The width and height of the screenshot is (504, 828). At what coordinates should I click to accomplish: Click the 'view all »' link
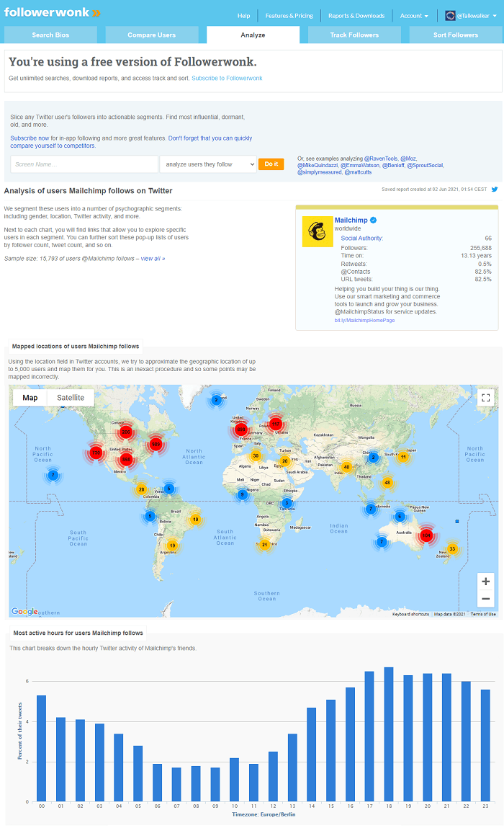click(x=153, y=259)
